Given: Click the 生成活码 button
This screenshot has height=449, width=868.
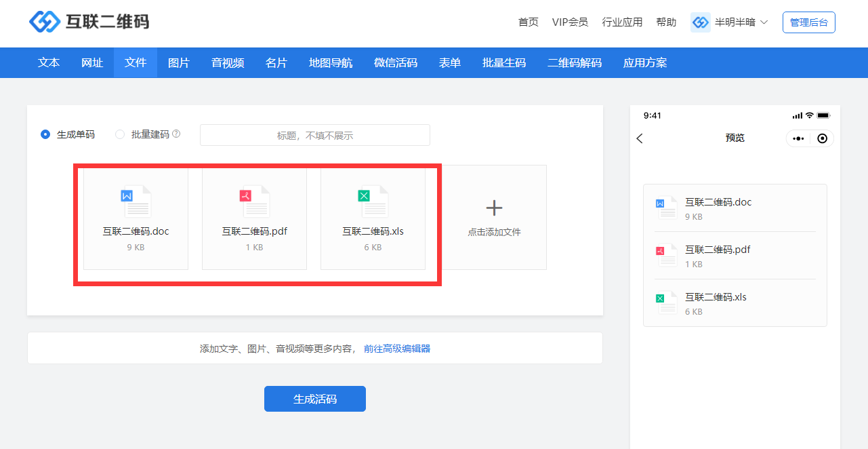Looking at the screenshot, I should click(315, 399).
